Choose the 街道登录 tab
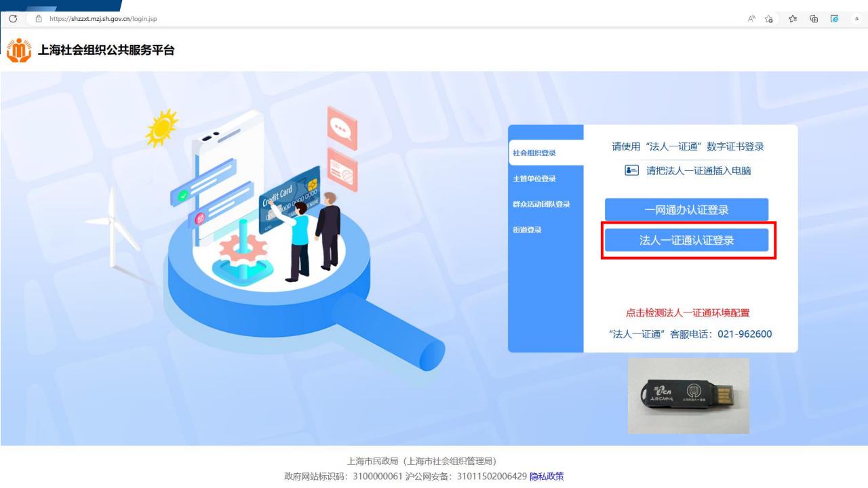The height and width of the screenshot is (488, 868). click(527, 230)
